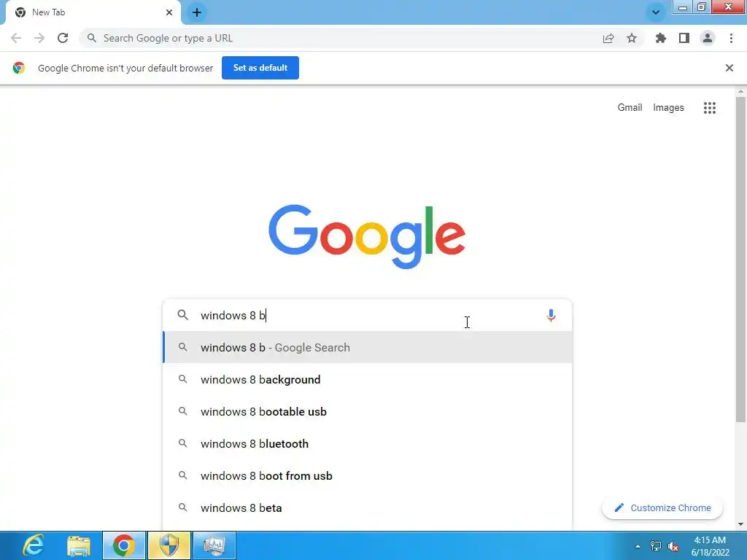Screen dimensions: 747x560
Task: Open File Explorer from the taskbar
Action: [79, 545]
